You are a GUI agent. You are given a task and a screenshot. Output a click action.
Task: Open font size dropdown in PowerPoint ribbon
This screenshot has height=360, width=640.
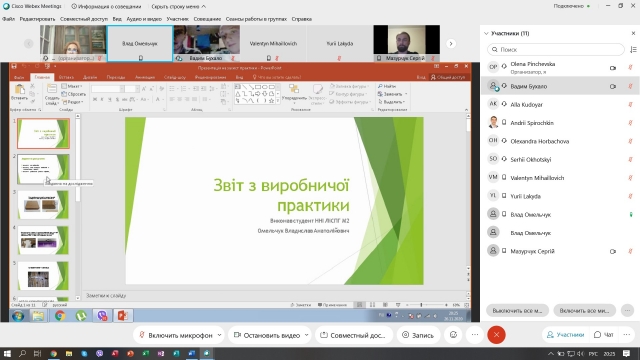point(137,89)
